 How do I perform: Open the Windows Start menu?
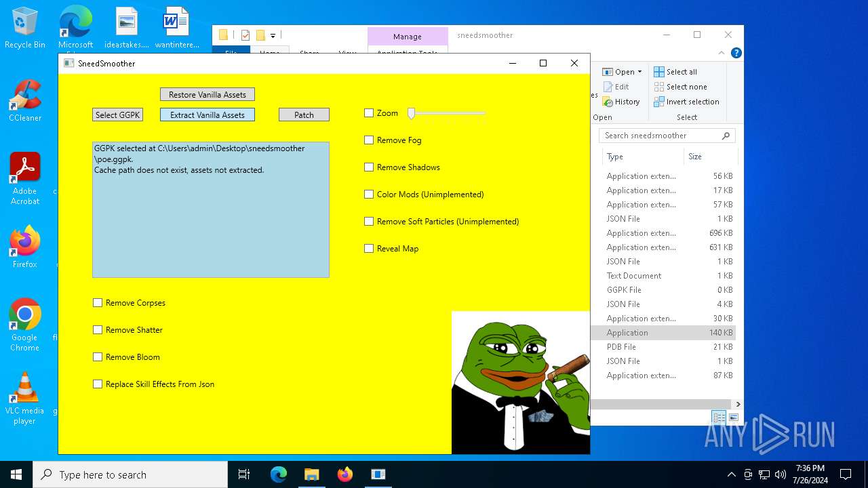(16, 474)
